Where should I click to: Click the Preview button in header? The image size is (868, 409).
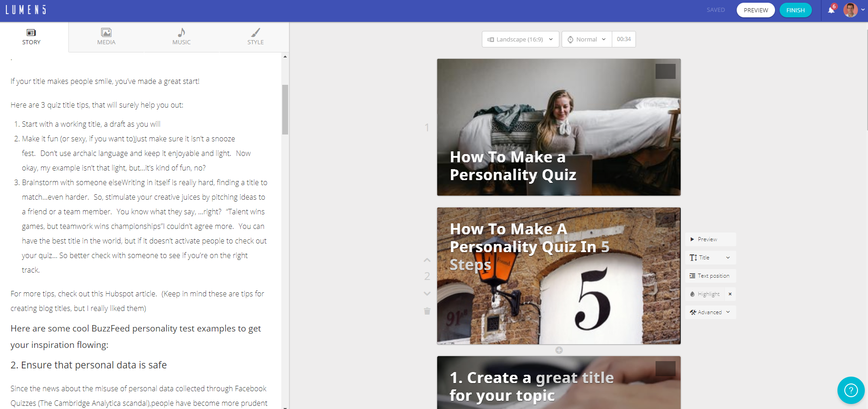click(755, 10)
